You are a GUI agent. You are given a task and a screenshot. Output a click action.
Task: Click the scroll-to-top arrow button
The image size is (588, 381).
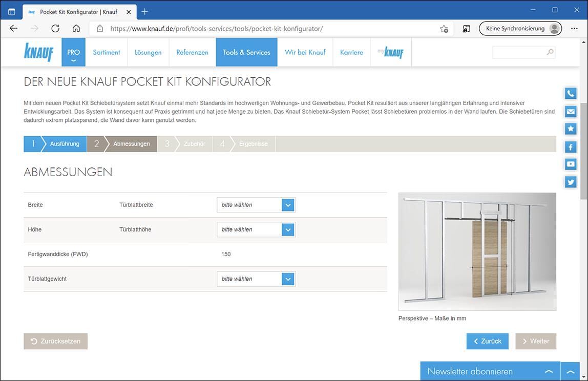pyautogui.click(x=571, y=372)
